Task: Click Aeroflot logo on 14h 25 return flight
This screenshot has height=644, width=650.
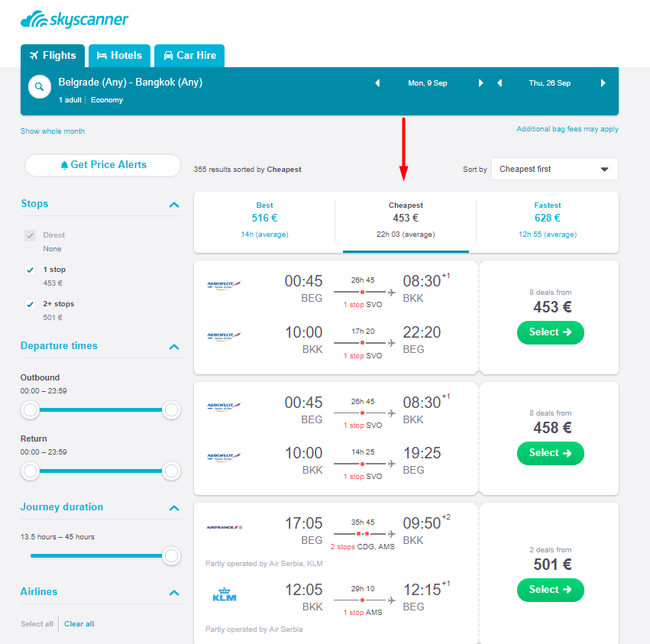Action: (224, 457)
